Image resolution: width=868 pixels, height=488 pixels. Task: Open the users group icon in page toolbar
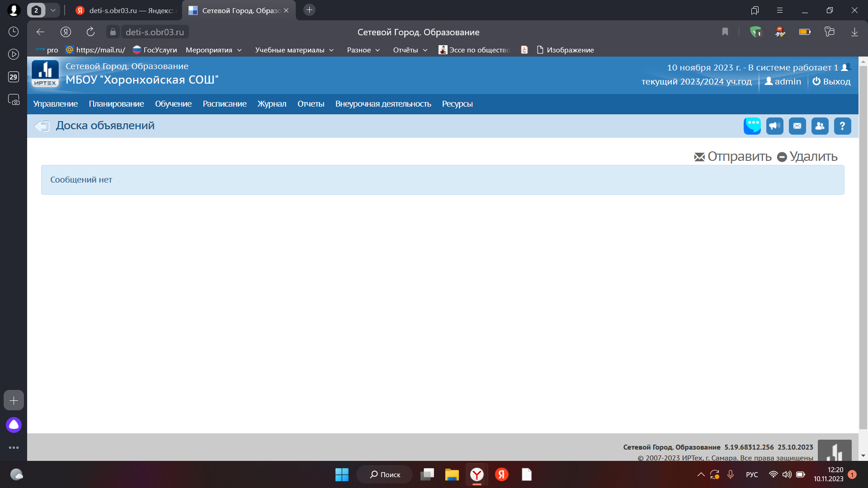pyautogui.click(x=820, y=126)
